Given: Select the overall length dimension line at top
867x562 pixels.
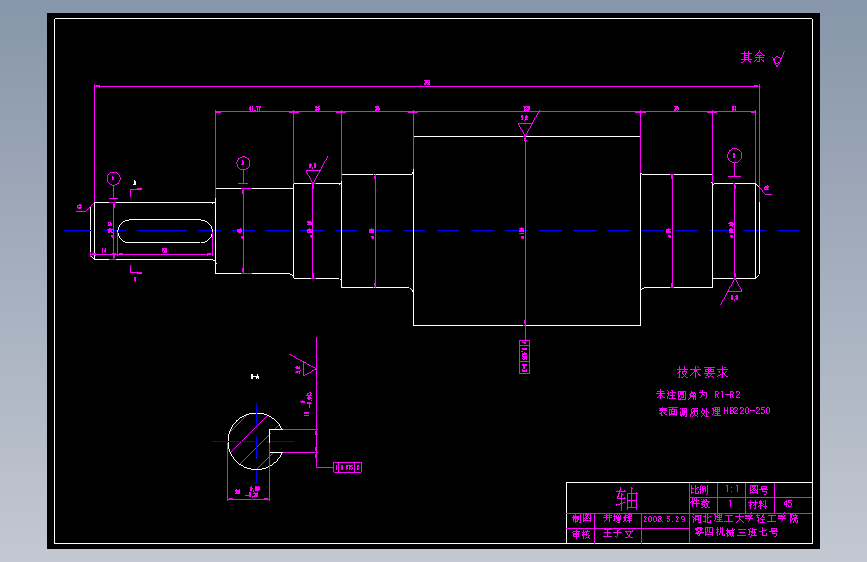Looking at the screenshot, I should click(427, 86).
